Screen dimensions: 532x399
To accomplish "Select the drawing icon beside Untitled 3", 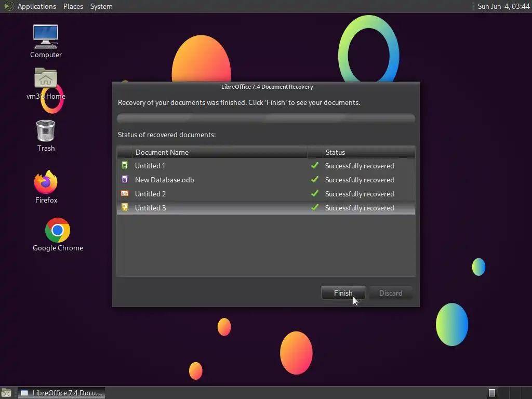I will [x=125, y=207].
